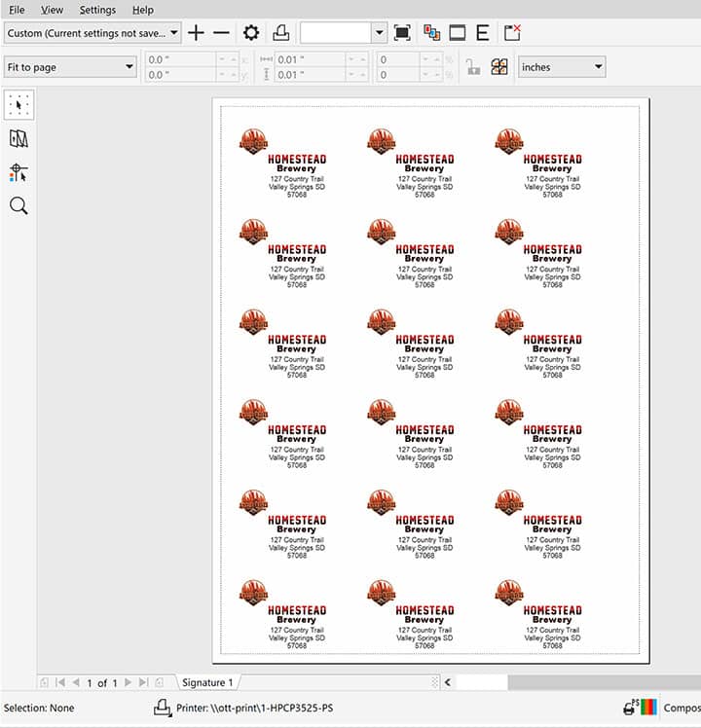The width and height of the screenshot is (701, 728).
Task: Close print preview with the red X icon
Action: point(512,33)
